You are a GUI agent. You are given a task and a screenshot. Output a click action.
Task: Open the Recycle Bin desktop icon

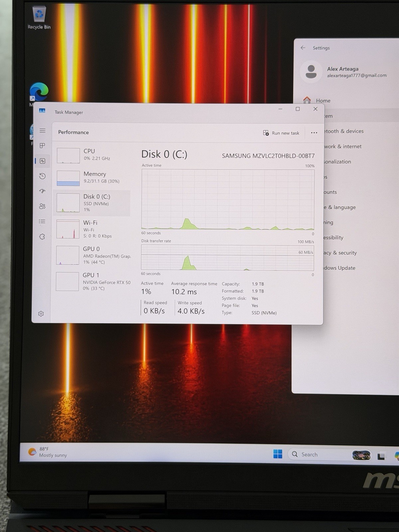click(x=39, y=18)
